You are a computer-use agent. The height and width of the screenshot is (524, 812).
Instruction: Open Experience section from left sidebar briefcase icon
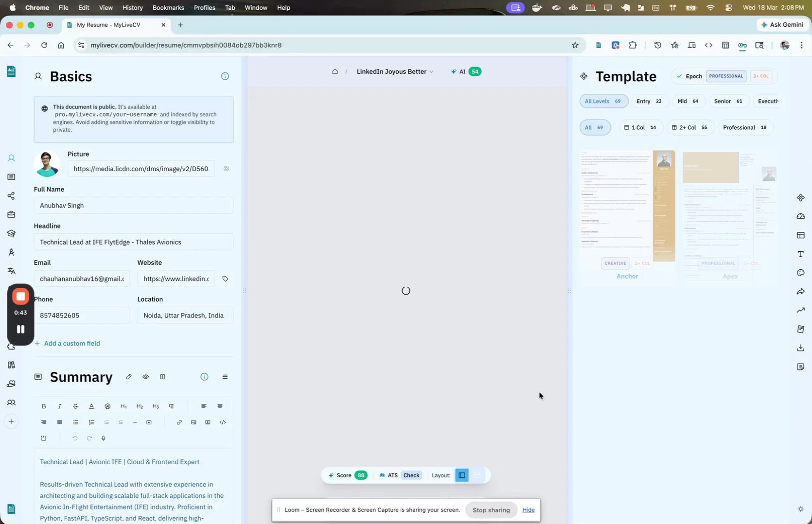pyautogui.click(x=11, y=214)
